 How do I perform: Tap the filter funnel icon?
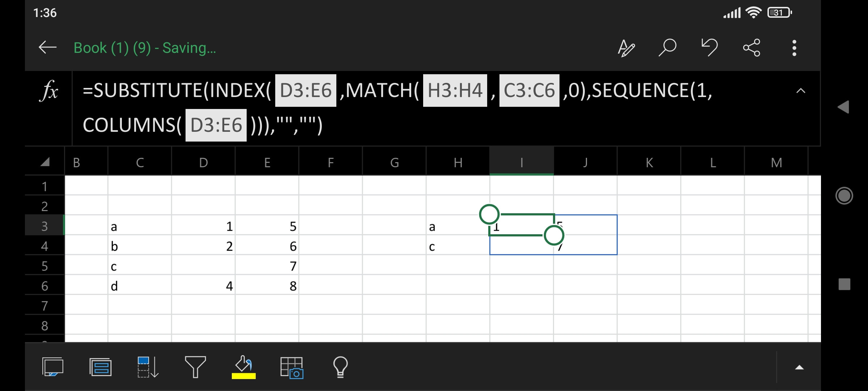click(x=195, y=367)
